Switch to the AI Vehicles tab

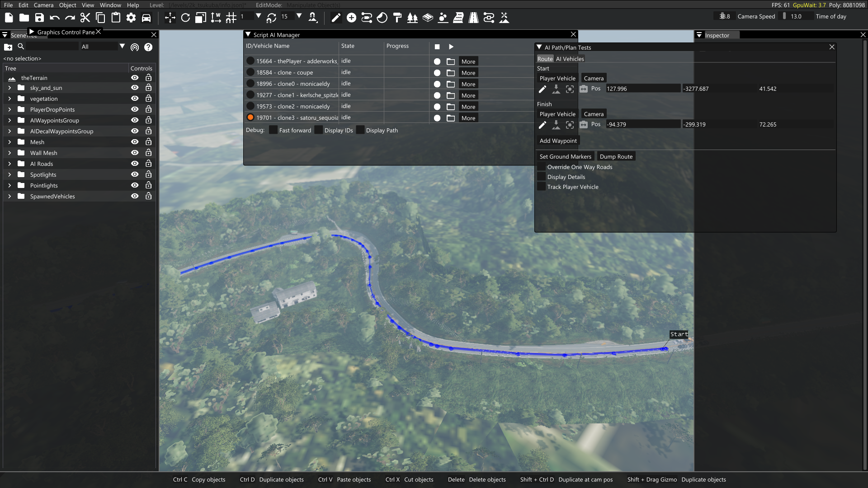(x=570, y=59)
